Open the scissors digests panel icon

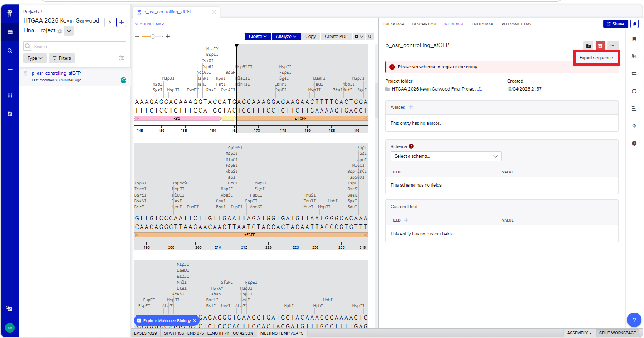[x=634, y=56]
